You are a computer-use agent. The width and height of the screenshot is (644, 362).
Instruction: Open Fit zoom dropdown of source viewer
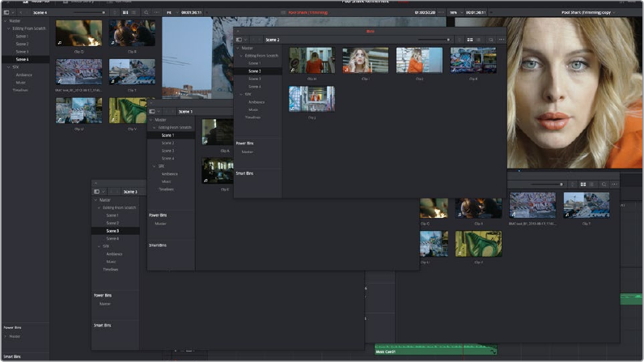pos(172,12)
